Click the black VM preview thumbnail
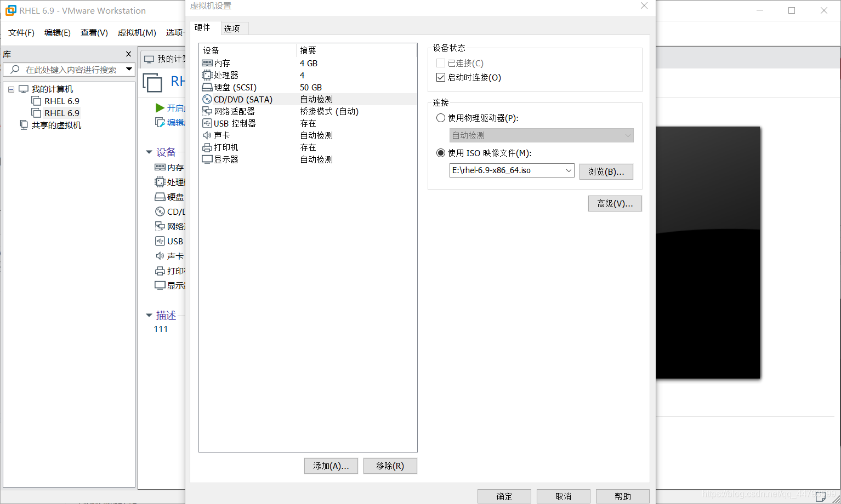Image resolution: width=841 pixels, height=504 pixels. [x=708, y=253]
